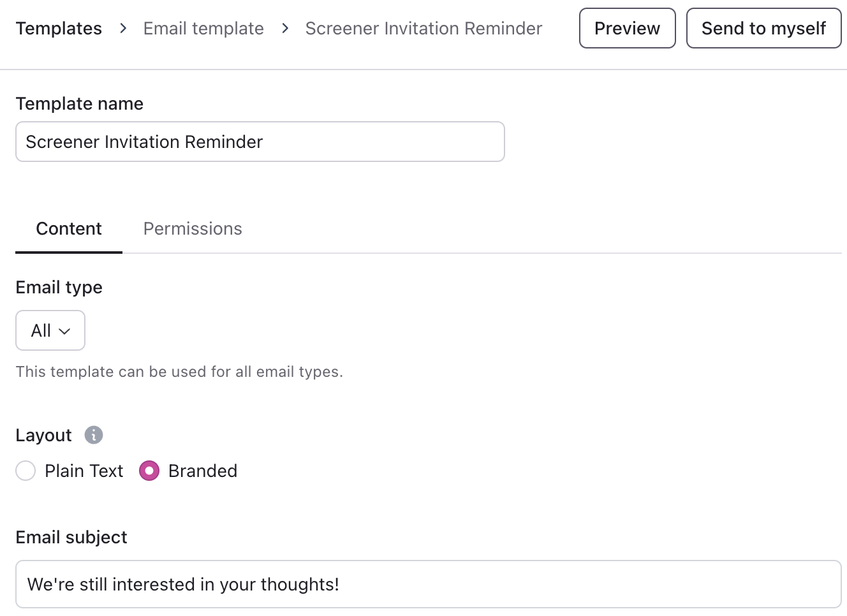Click the Send to myself button
This screenshot has width=847, height=616.
763,28
